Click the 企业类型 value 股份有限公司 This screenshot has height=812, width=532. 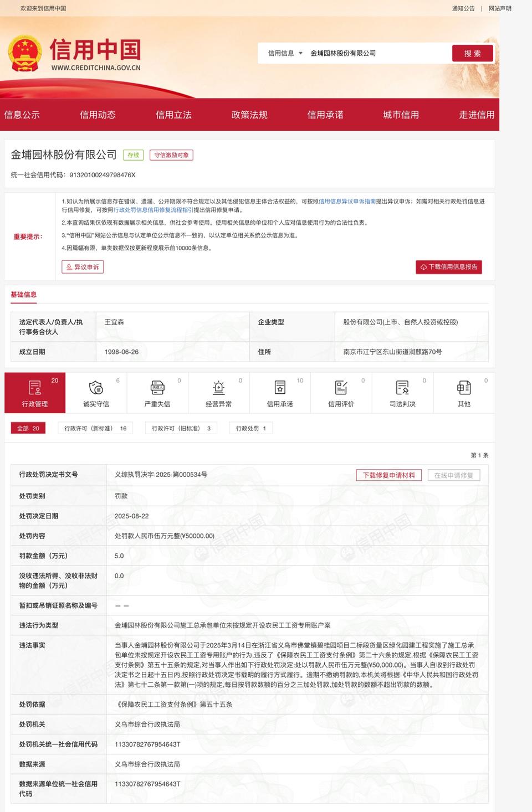pyautogui.click(x=400, y=322)
